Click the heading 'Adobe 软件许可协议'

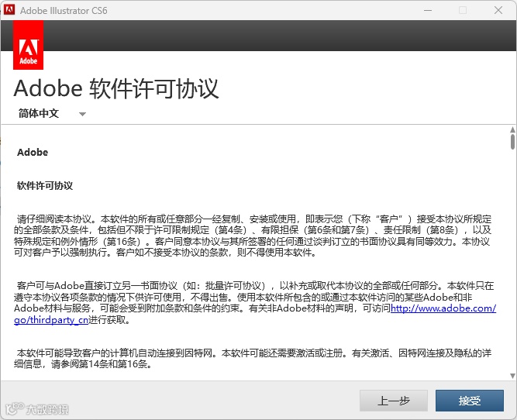click(x=116, y=88)
